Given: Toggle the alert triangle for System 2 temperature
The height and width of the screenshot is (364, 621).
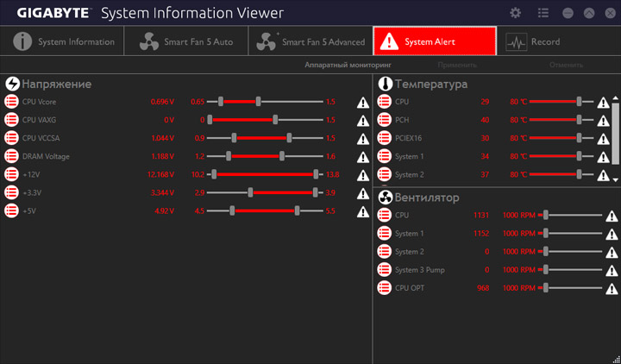Looking at the screenshot, I should [x=603, y=175].
